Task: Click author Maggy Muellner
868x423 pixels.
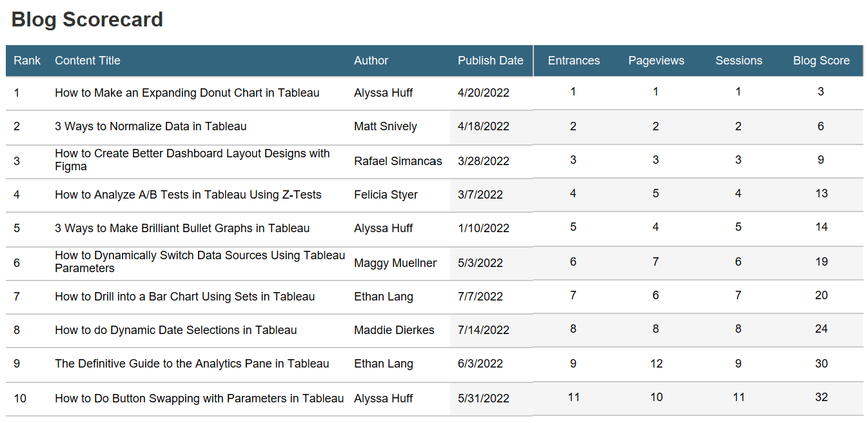Action: point(395,263)
